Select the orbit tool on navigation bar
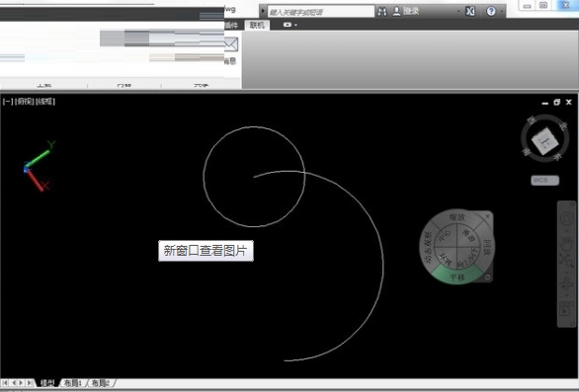The image size is (579, 392). click(566, 284)
